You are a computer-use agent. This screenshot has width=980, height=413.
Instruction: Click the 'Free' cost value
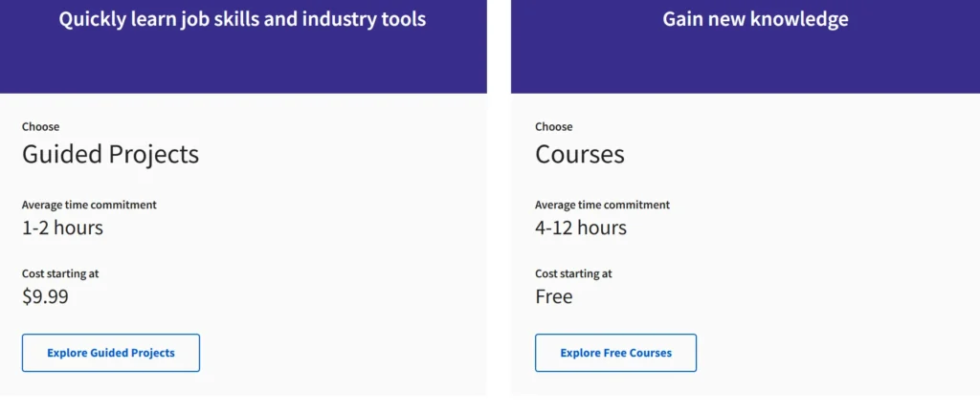[x=554, y=296]
